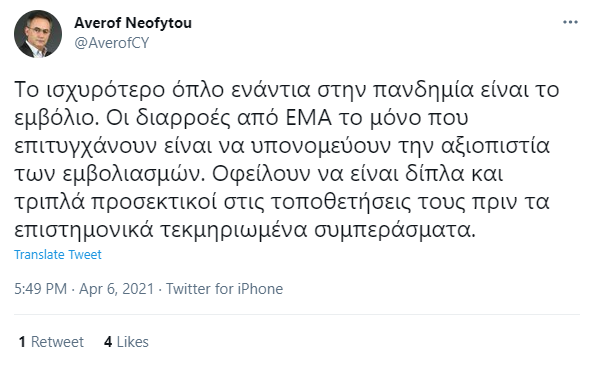This screenshot has height=366, width=592.
Task: Click the word εμβόλιο in the tweet
Action: pyautogui.click(x=57, y=118)
